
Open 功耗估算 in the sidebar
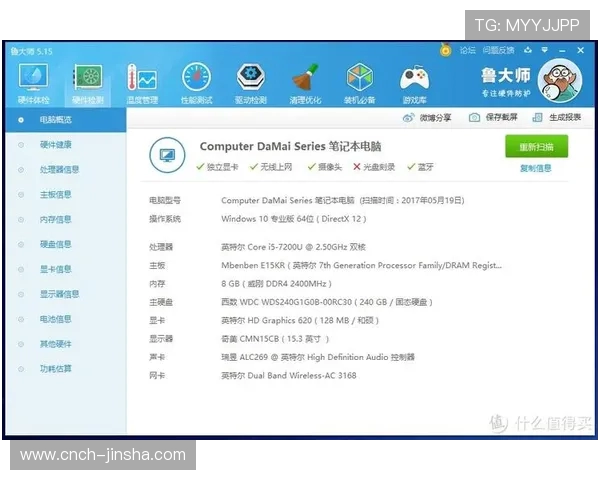tap(55, 369)
